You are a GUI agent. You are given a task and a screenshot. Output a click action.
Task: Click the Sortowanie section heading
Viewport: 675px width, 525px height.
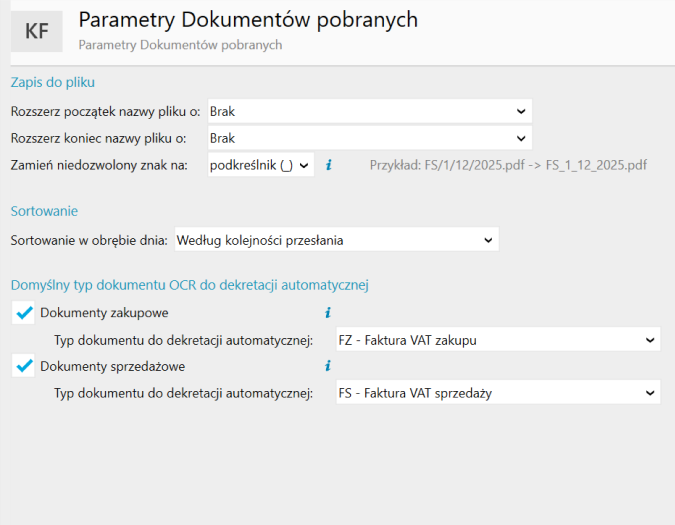(x=44, y=211)
